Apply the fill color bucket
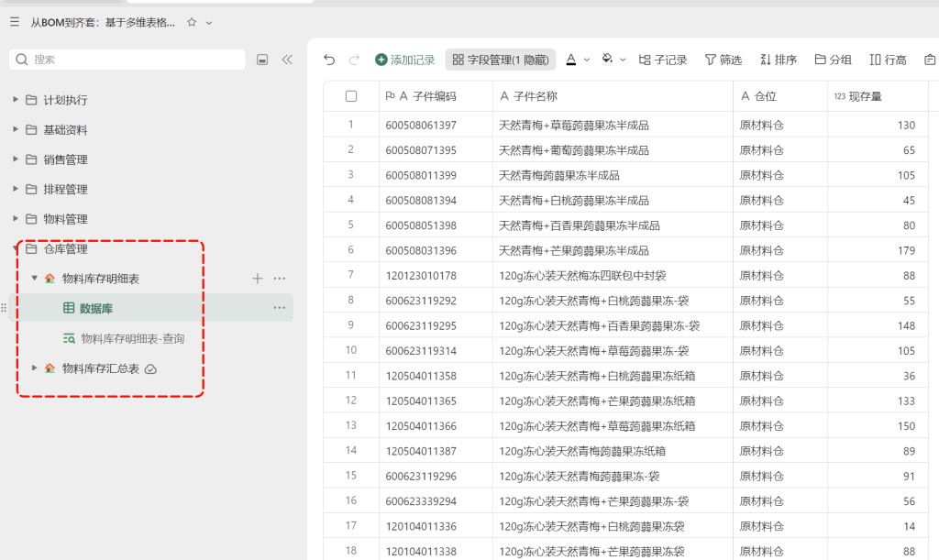The image size is (939, 560). point(607,59)
